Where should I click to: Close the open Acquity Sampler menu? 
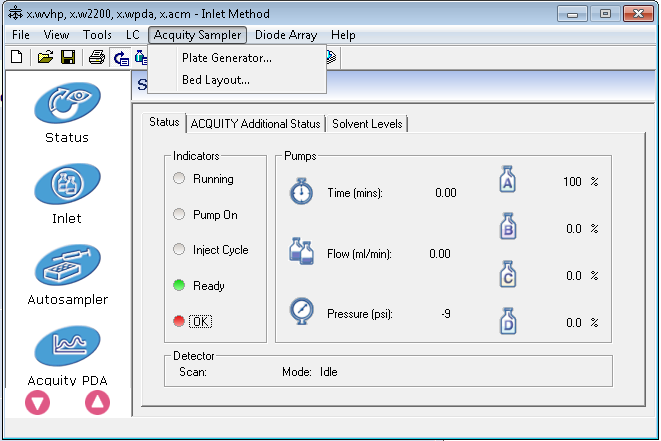197,35
